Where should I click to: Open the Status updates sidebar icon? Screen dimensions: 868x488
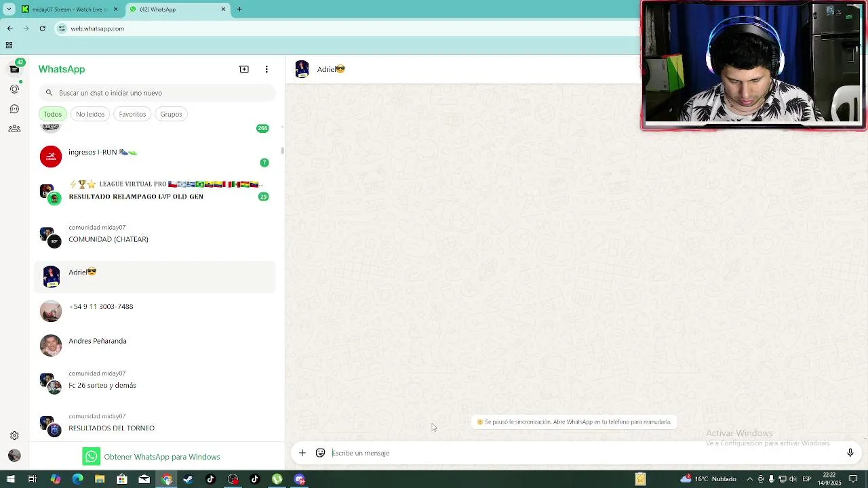tap(14, 89)
